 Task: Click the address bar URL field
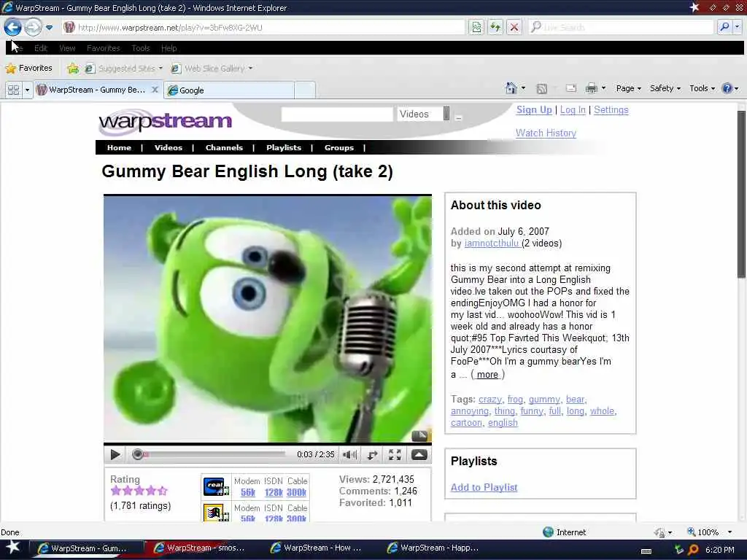pyautogui.click(x=264, y=27)
